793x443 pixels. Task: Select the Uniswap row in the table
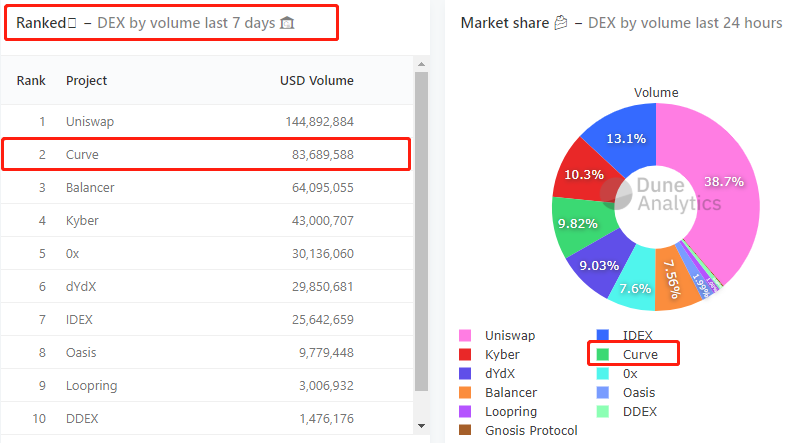click(207, 121)
